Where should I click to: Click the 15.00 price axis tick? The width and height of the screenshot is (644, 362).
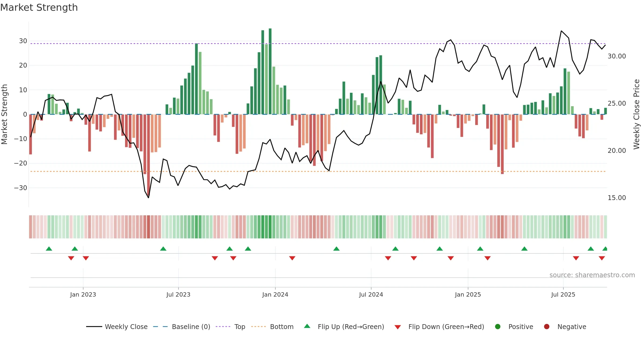point(617,198)
